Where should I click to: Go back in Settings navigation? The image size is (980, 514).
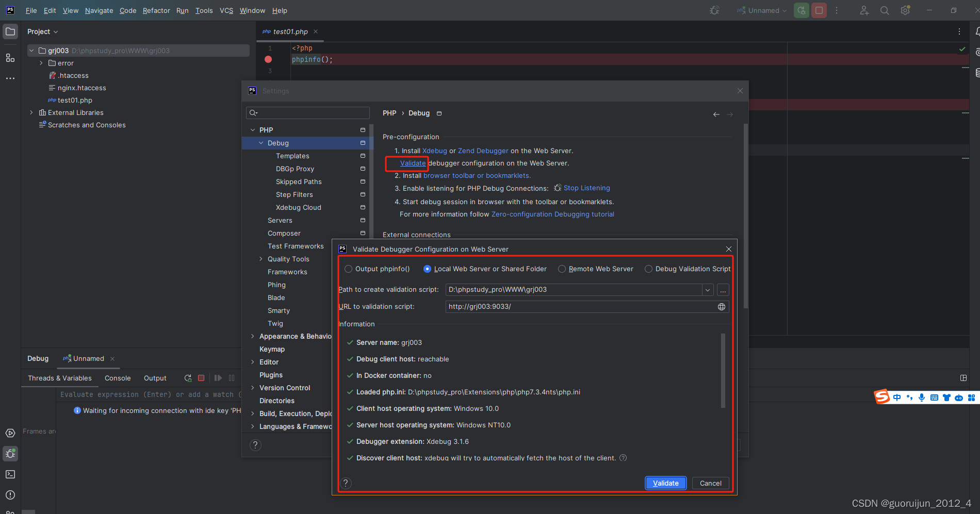pos(716,114)
